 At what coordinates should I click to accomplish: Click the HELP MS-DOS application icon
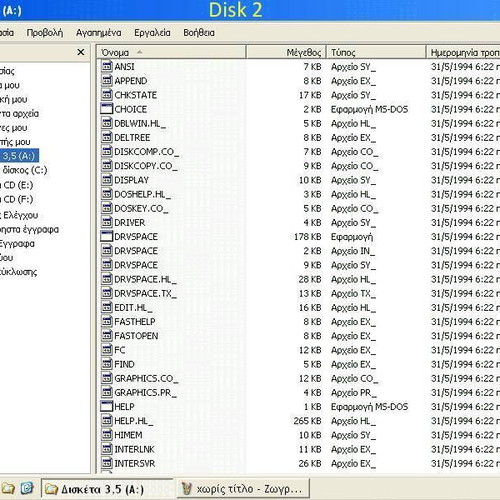[x=106, y=406]
